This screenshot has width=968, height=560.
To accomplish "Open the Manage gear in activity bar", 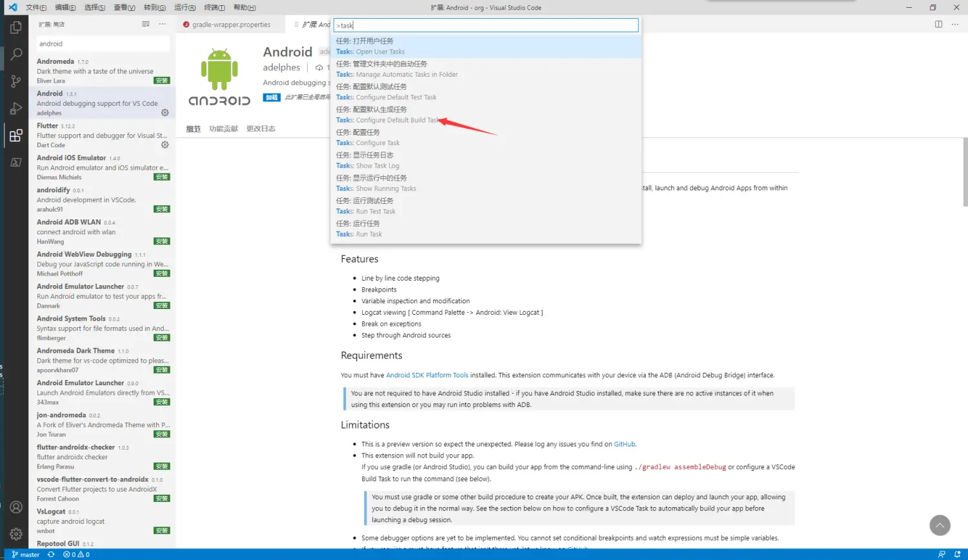I will 16,534.
